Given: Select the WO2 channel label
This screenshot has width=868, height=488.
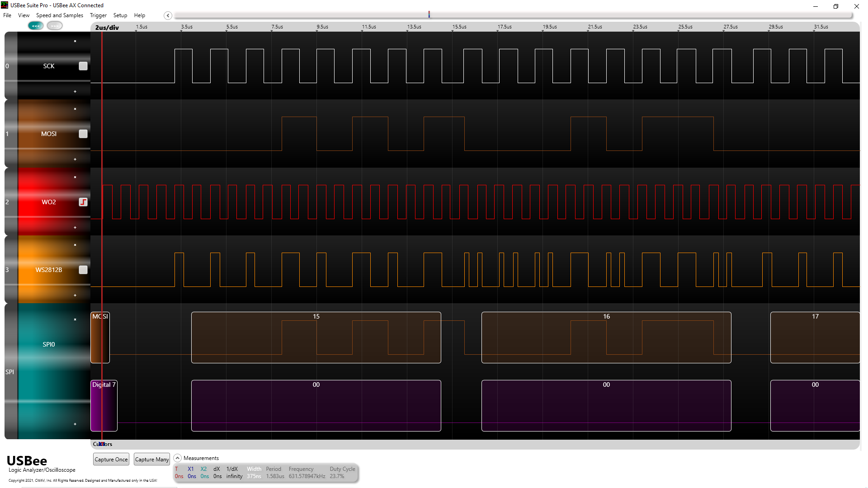Looking at the screenshot, I should (49, 202).
